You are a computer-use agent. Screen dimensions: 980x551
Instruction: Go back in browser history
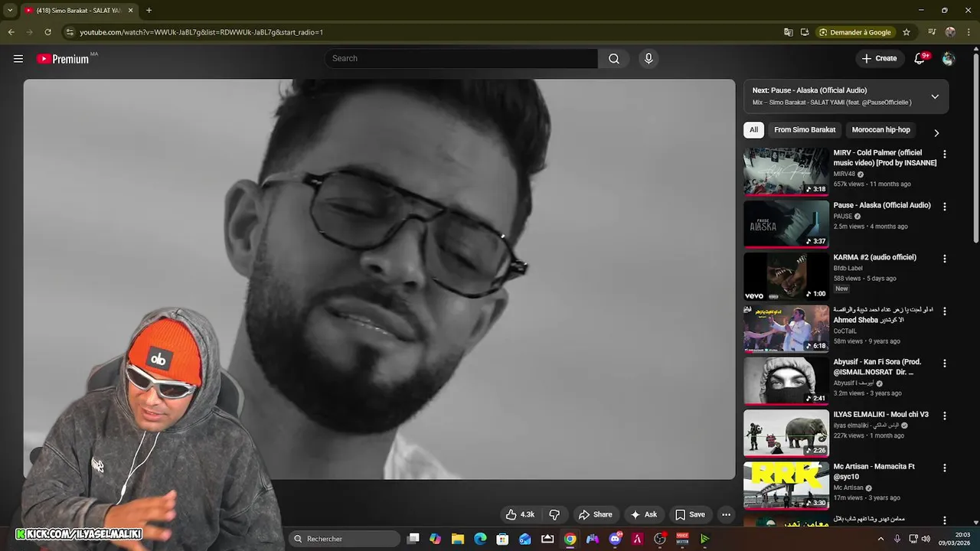point(11,32)
